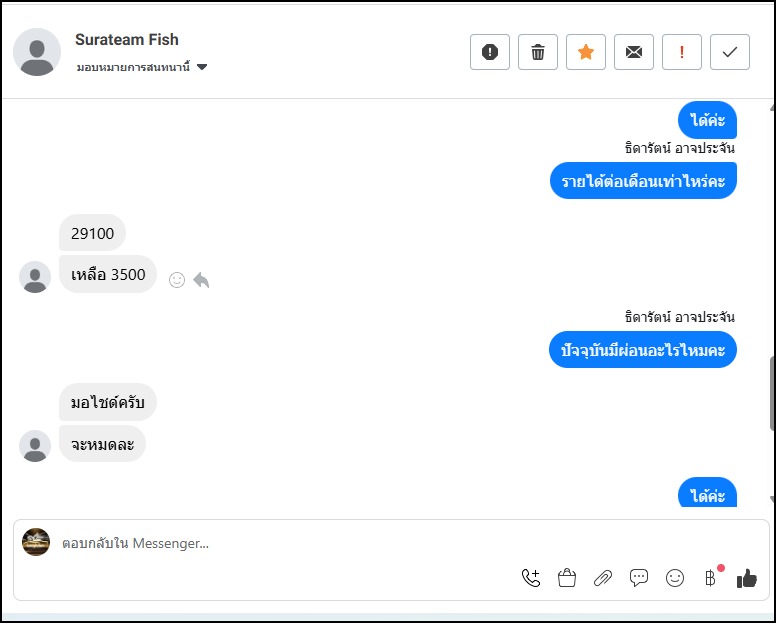
Task: Open emoji picker in reply bar
Action: pos(675,577)
